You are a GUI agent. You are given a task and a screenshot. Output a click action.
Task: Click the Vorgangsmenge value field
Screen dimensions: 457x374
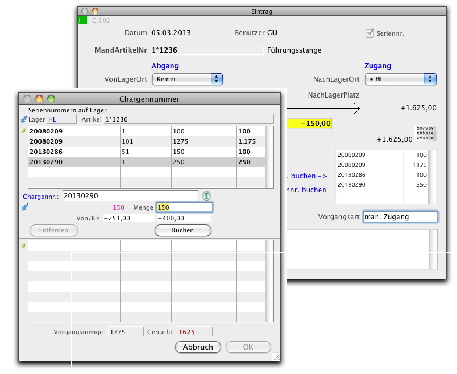pyautogui.click(x=126, y=332)
